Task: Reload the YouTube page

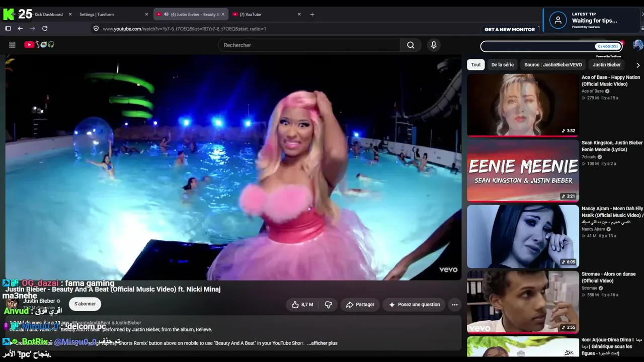Action: [x=45, y=29]
